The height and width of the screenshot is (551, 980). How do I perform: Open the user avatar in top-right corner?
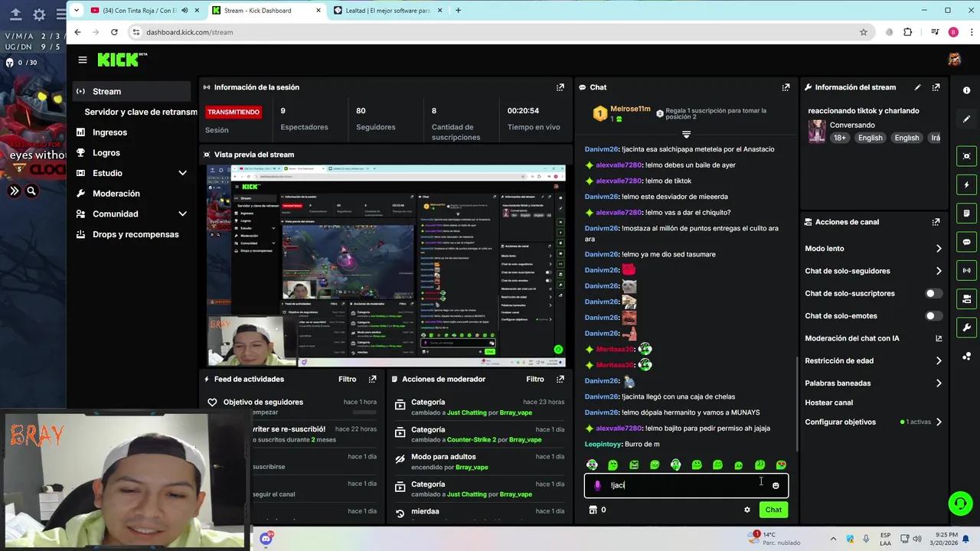pos(954,60)
